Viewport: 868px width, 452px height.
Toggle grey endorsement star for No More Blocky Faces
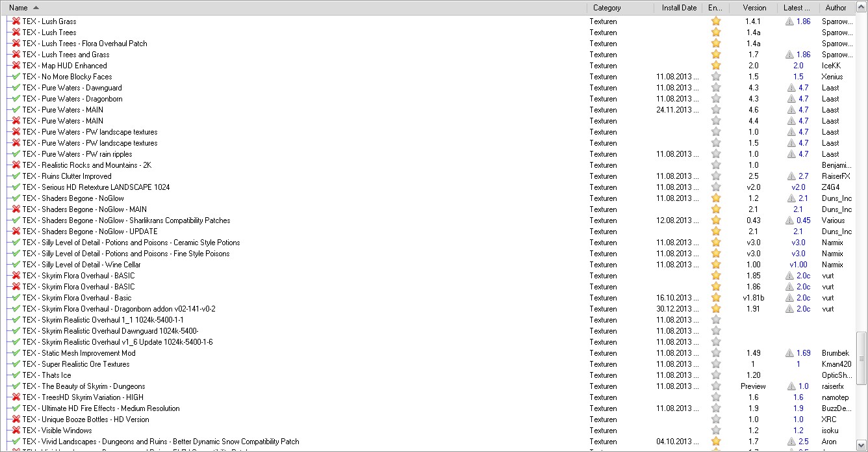[x=716, y=77]
